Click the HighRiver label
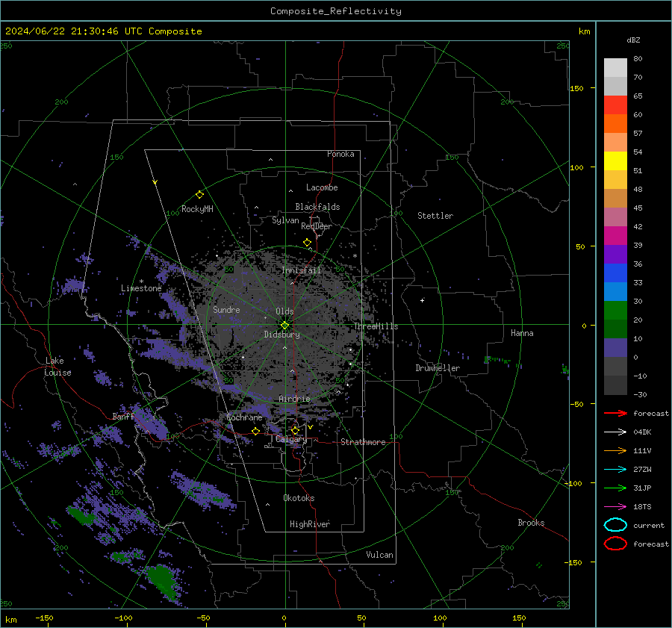This screenshot has height=628, width=672. tap(310, 524)
